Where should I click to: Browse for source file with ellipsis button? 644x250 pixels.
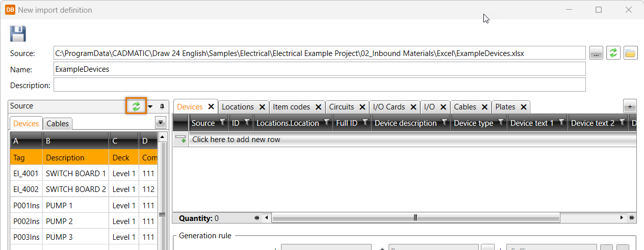596,53
